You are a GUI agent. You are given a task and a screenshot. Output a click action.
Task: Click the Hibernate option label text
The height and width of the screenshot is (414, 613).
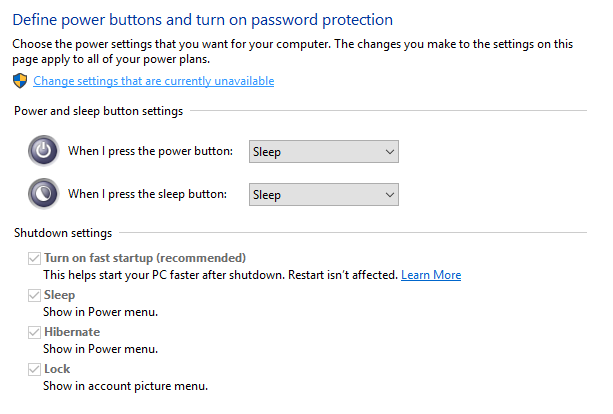pos(72,332)
